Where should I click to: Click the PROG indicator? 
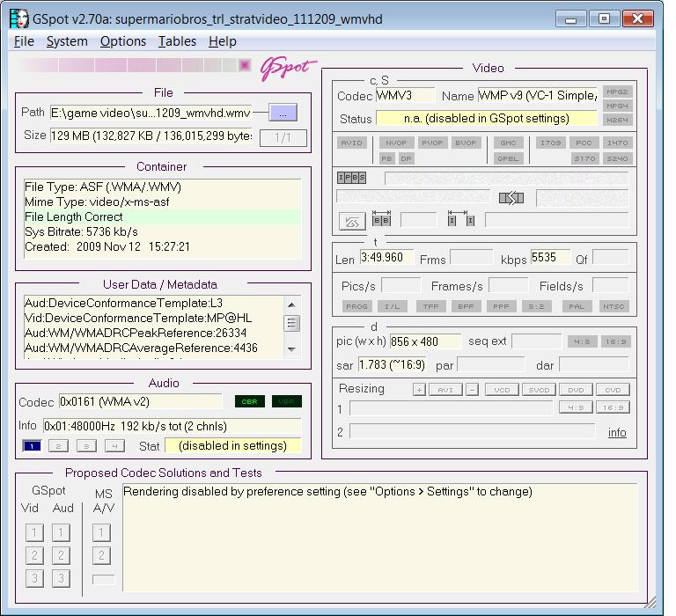[357, 306]
